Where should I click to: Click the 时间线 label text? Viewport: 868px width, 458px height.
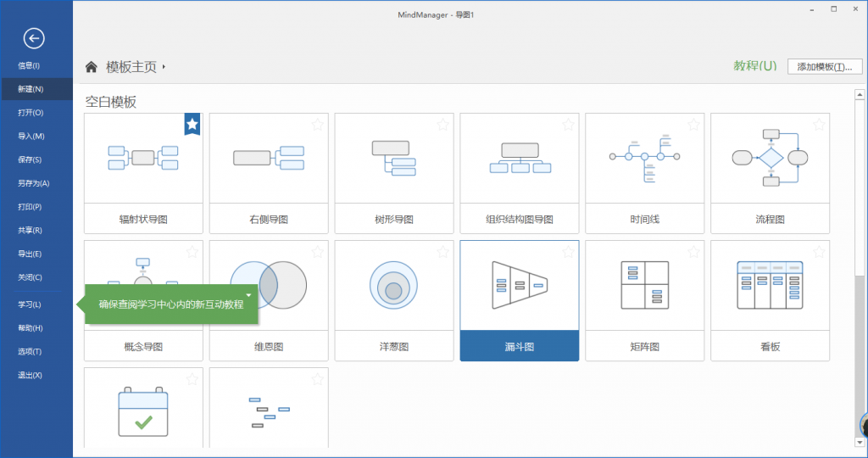pyautogui.click(x=644, y=220)
